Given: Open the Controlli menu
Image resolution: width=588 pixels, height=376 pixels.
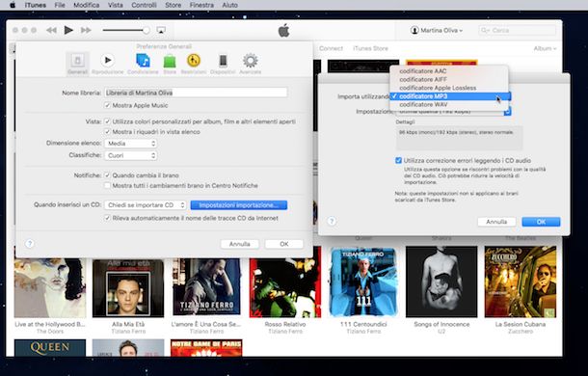Looking at the screenshot, I should 144,5.
